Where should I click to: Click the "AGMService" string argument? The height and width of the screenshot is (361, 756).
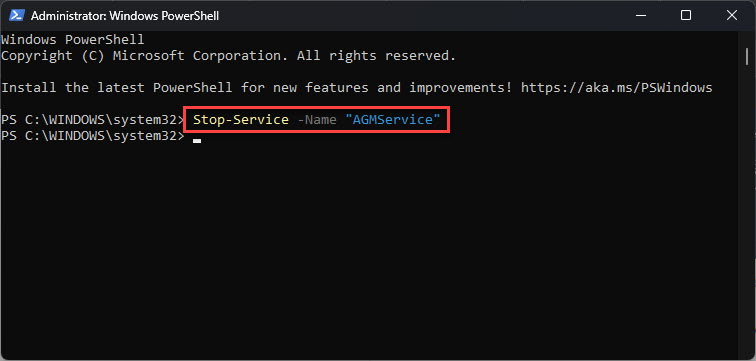(x=392, y=120)
